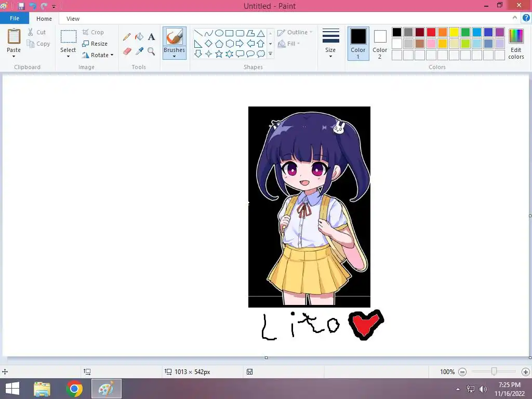Click the zoom slider handle
This screenshot has width=532, height=399.
coord(494,371)
